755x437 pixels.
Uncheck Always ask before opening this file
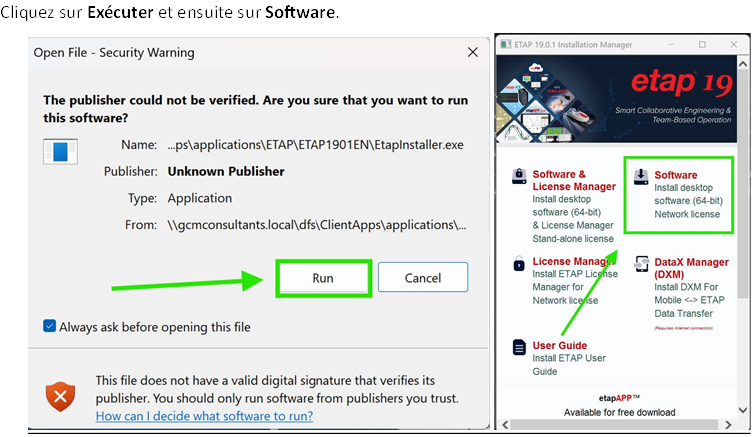pos(49,326)
